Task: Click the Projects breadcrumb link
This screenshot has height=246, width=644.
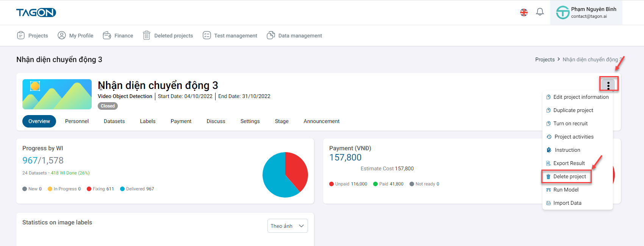Action: pos(545,59)
